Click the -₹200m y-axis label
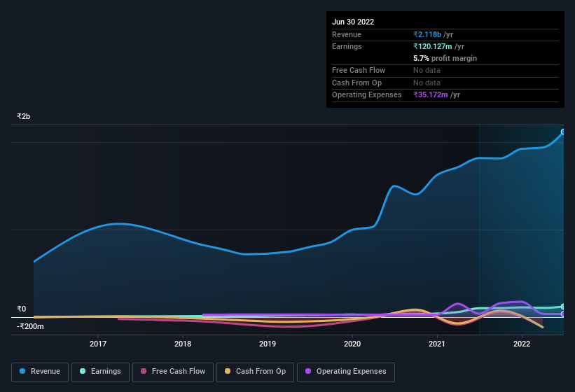The height and width of the screenshot is (392, 575). click(30, 326)
